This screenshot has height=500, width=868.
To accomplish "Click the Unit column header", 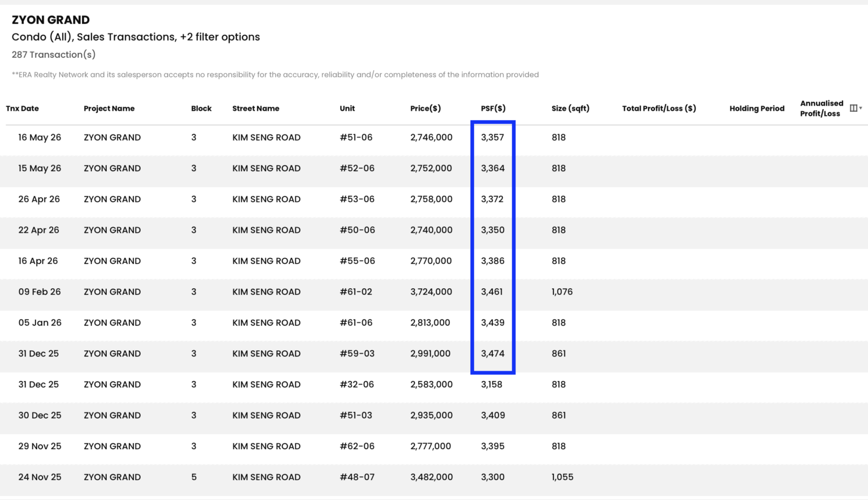I will [x=347, y=108].
